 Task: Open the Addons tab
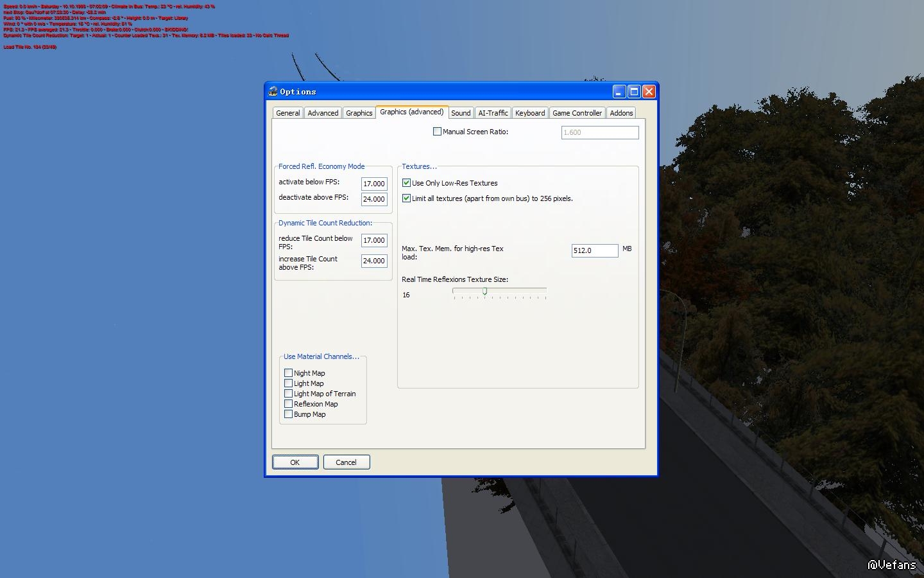tap(621, 113)
